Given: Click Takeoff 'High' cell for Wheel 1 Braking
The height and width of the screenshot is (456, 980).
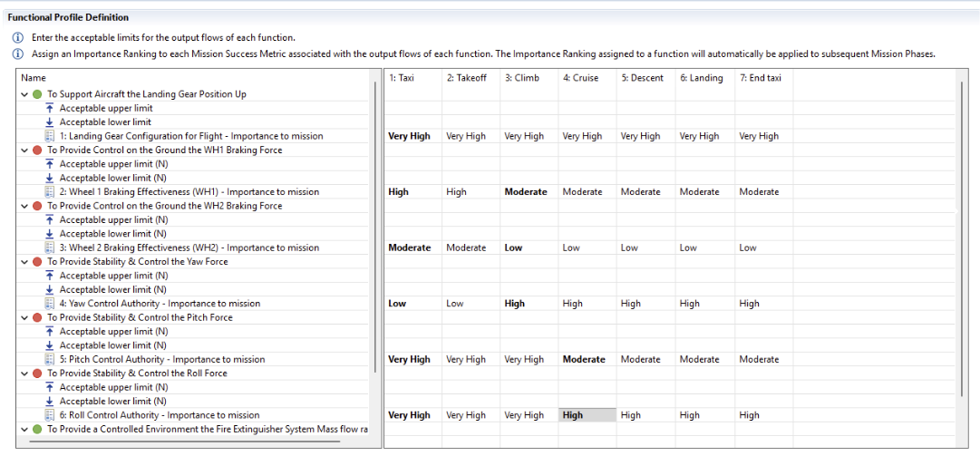Looking at the screenshot, I should (471, 192).
